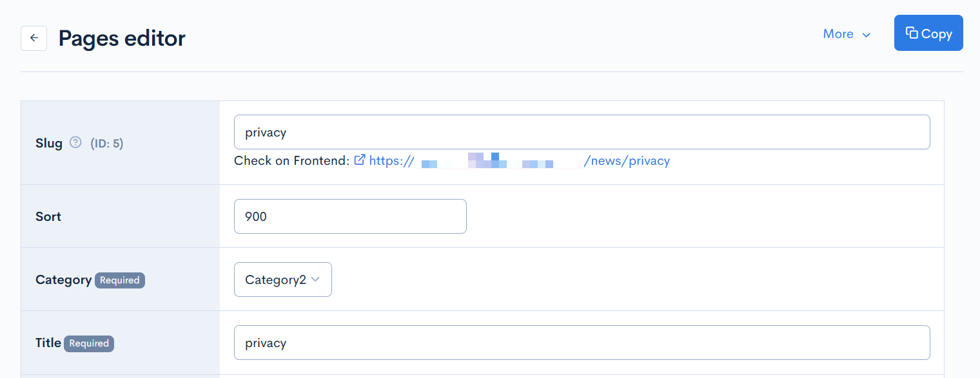The width and height of the screenshot is (980, 378).
Task: Follow the /news/privacy frontend link
Action: [x=627, y=160]
